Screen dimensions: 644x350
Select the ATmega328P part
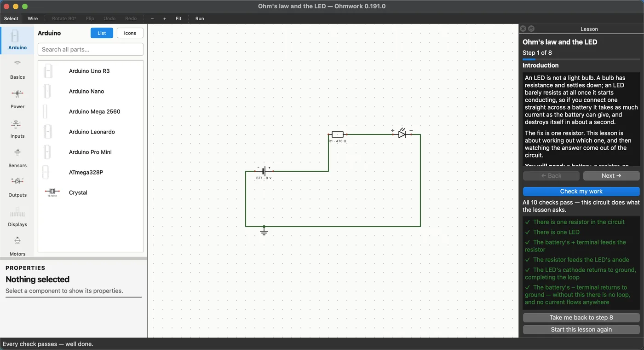[91, 172]
